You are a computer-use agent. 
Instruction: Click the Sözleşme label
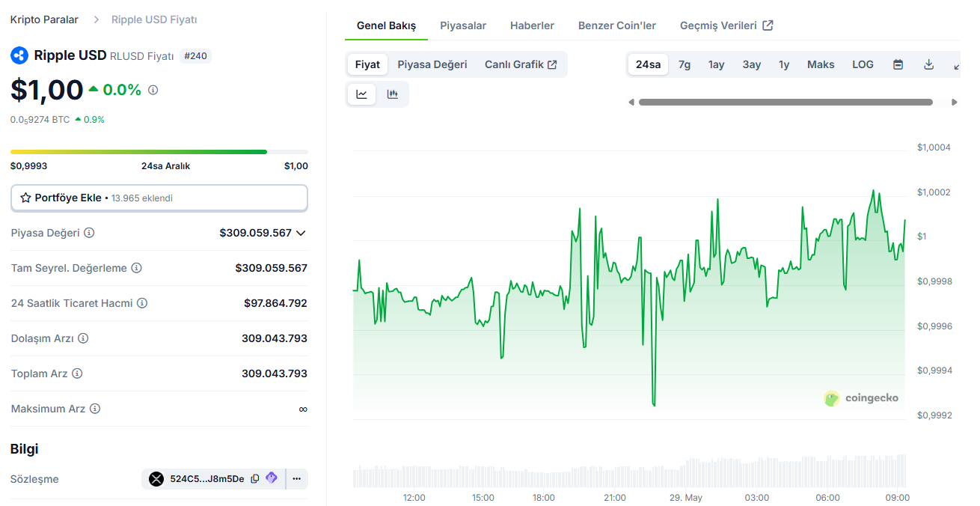pos(34,479)
